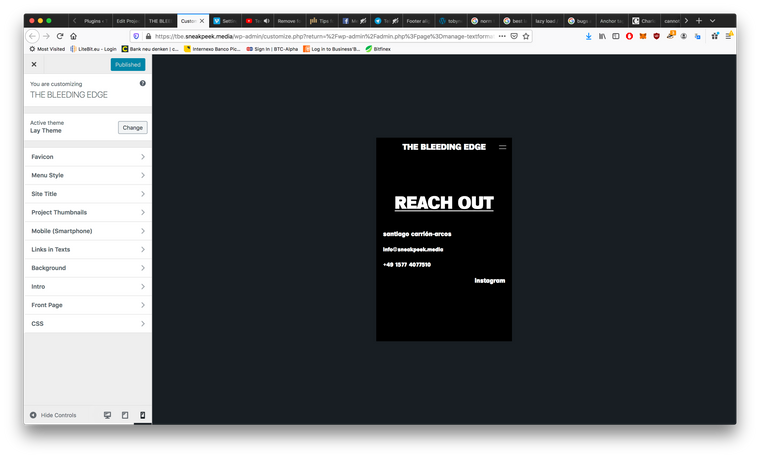Click the help question mark icon
This screenshot has width=760, height=458.
(x=143, y=83)
